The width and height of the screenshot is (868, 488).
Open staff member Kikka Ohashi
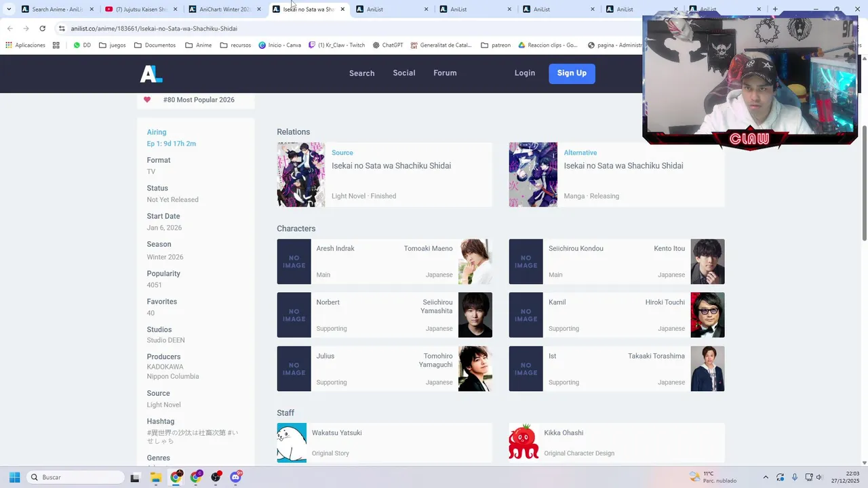click(564, 433)
